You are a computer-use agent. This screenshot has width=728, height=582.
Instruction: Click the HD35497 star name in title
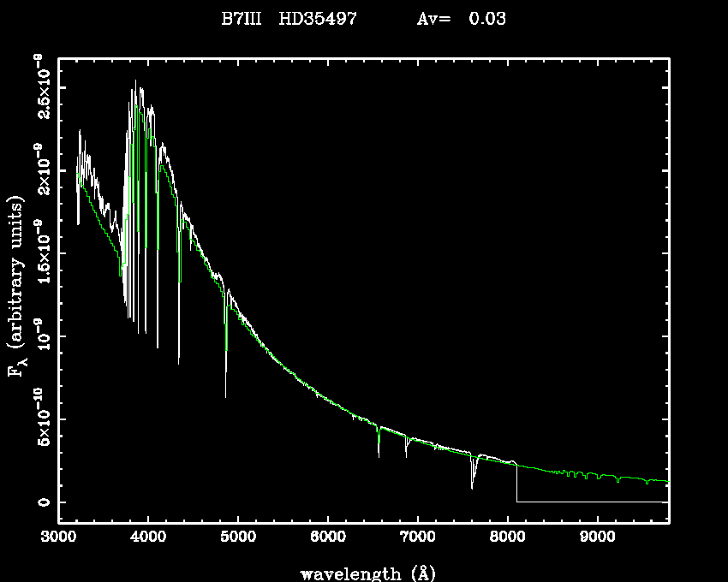[x=318, y=19]
